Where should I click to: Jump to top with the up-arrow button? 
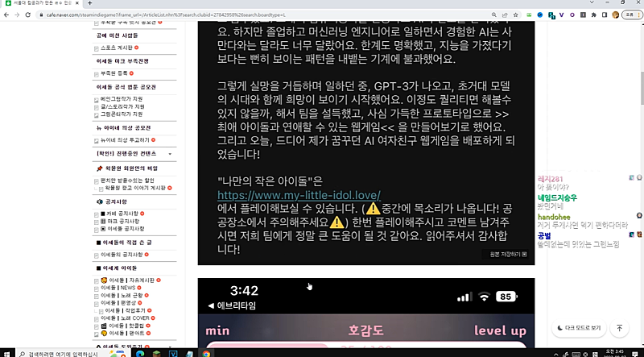click(619, 328)
